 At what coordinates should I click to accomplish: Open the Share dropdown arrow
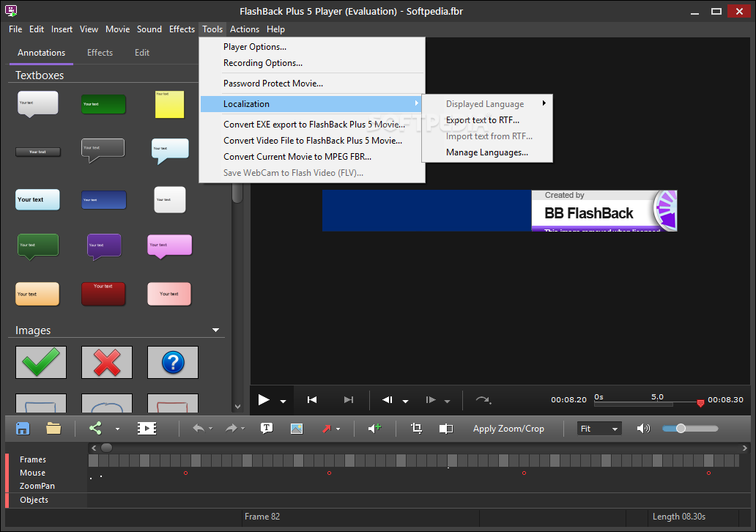(x=117, y=429)
